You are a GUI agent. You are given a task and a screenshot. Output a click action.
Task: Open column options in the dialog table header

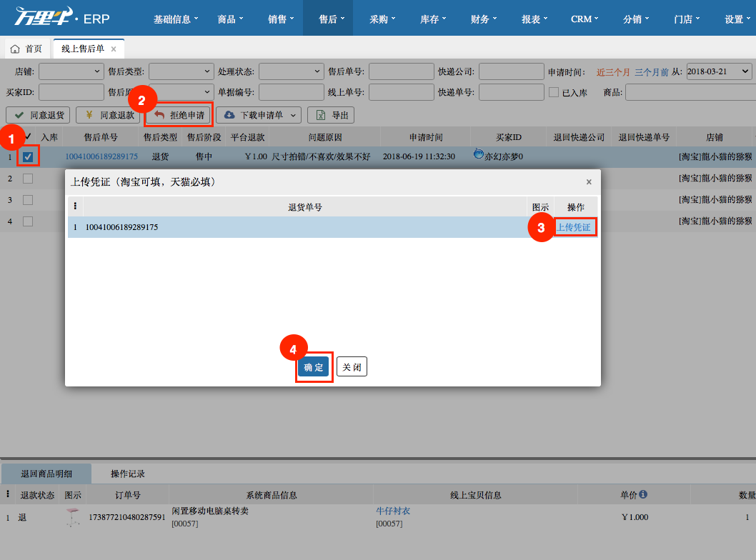point(75,206)
